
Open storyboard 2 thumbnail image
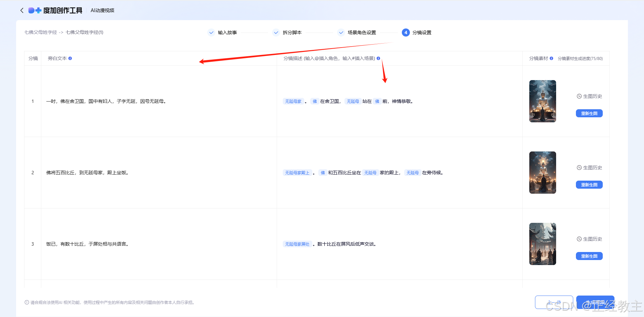coord(543,173)
